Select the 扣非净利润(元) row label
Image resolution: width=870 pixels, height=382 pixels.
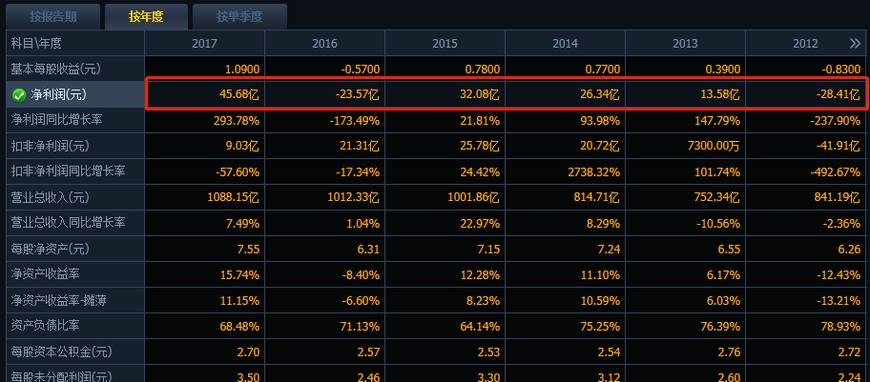coord(50,146)
